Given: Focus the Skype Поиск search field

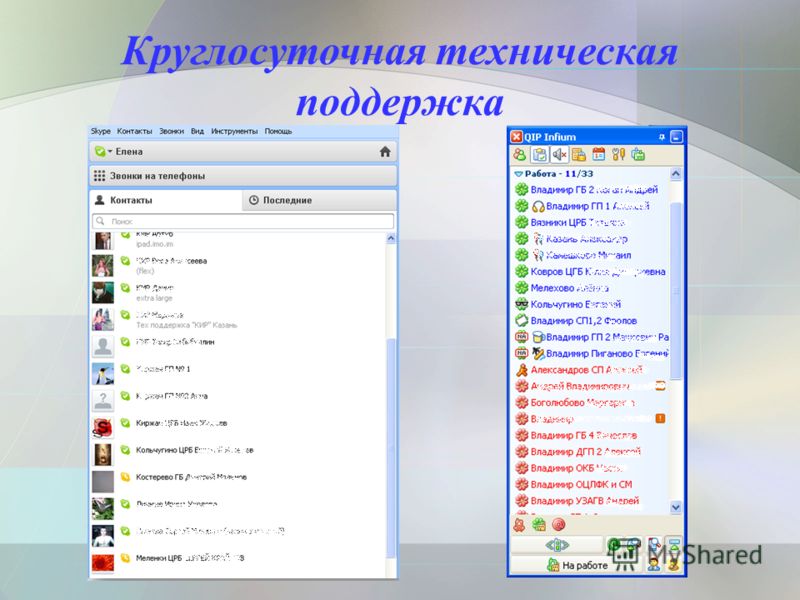Looking at the screenshot, I should pos(243,221).
